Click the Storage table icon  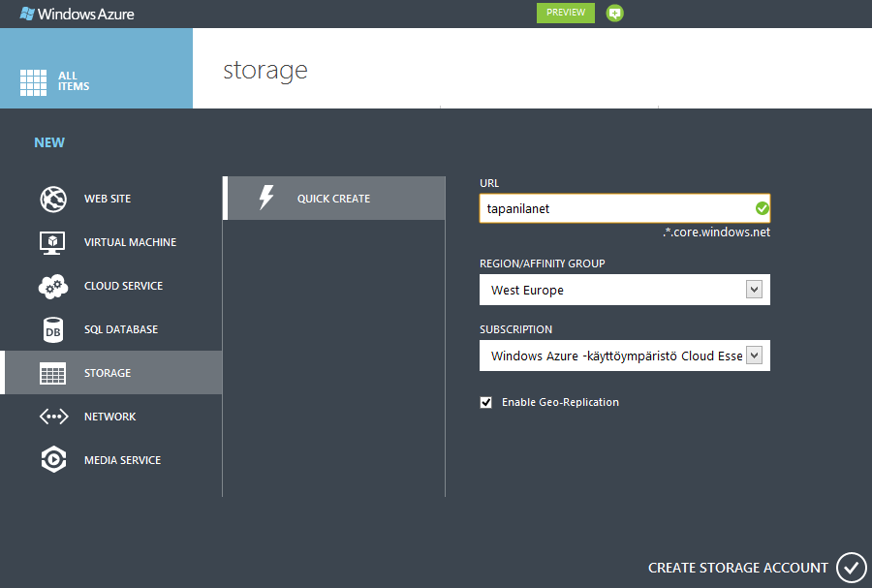point(53,374)
